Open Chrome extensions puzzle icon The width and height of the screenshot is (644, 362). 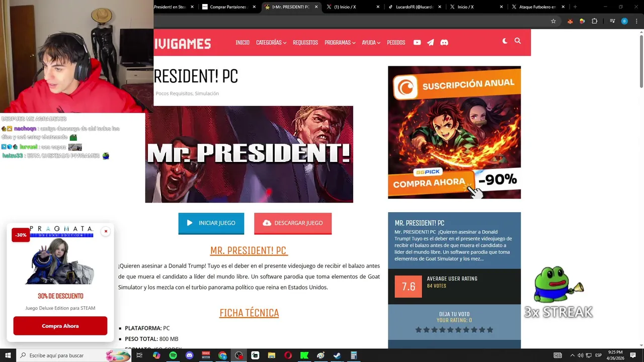pyautogui.click(x=595, y=21)
